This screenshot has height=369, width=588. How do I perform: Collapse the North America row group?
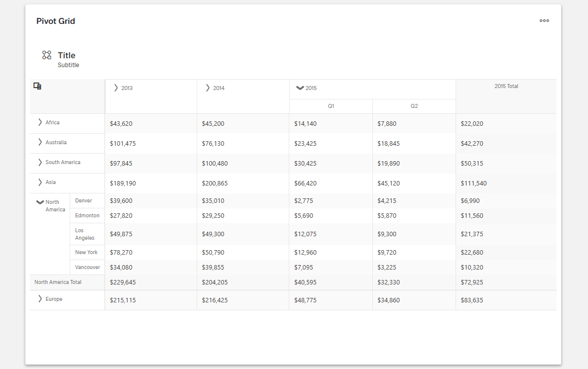point(40,202)
